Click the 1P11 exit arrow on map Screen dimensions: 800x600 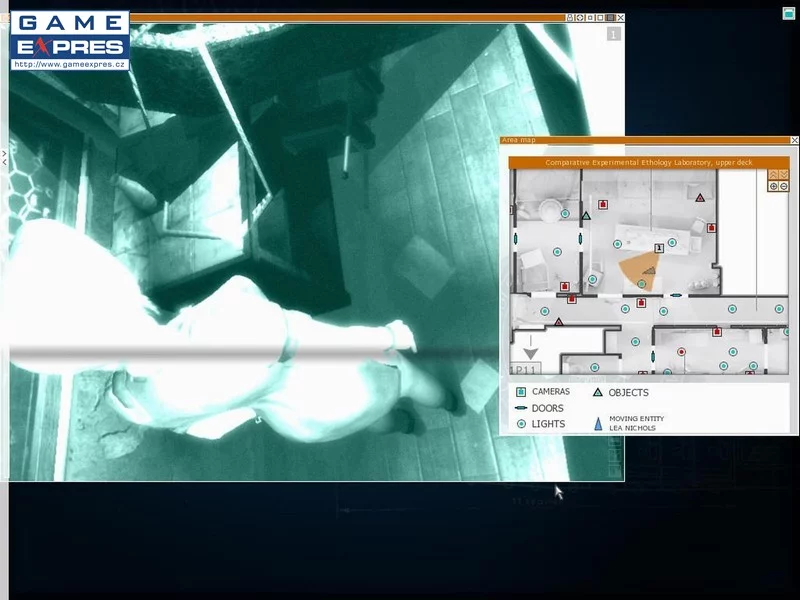tap(529, 351)
